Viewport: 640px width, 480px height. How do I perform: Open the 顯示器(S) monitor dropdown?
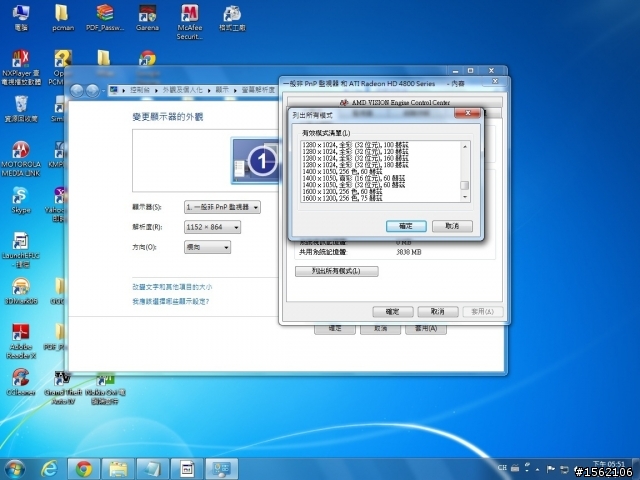222,207
